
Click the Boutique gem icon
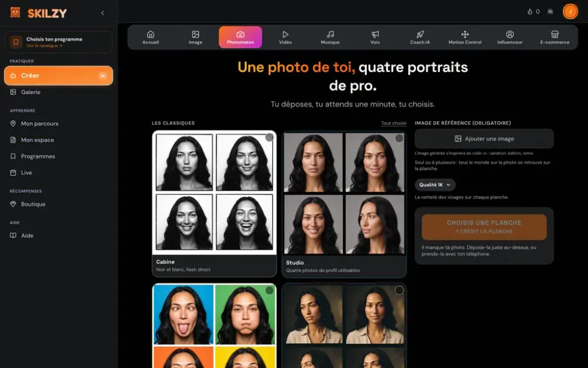coord(13,204)
